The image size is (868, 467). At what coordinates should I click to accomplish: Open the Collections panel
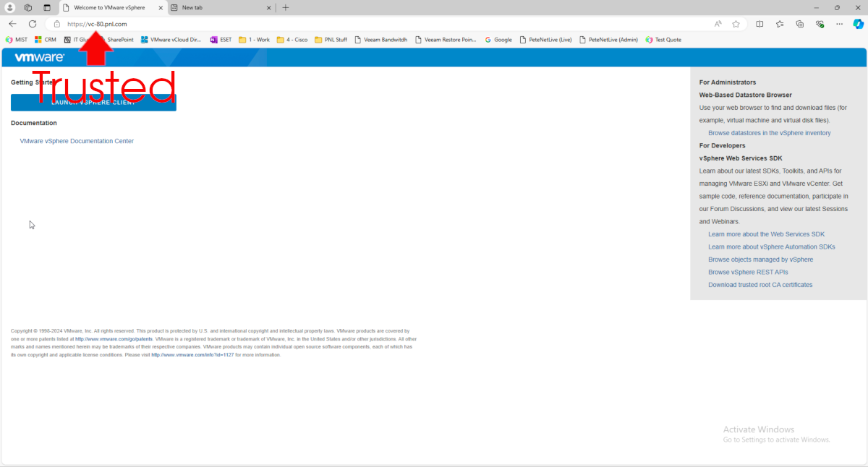click(x=799, y=24)
